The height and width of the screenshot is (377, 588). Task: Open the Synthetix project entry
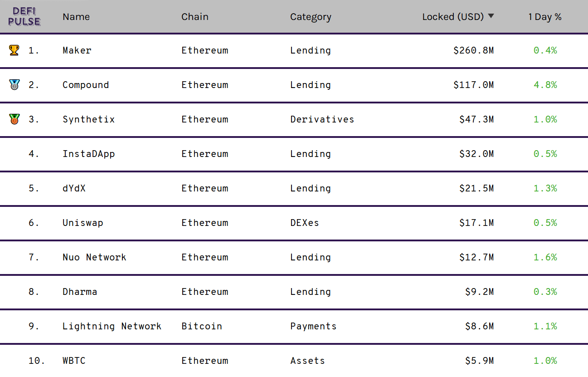[x=89, y=119]
